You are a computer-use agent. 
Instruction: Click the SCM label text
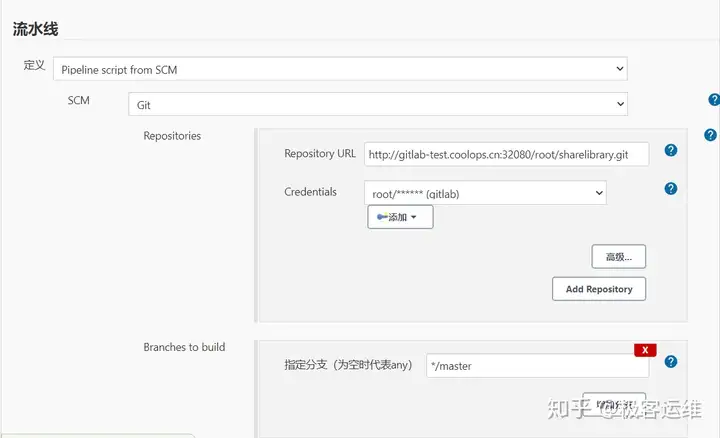pos(79,101)
